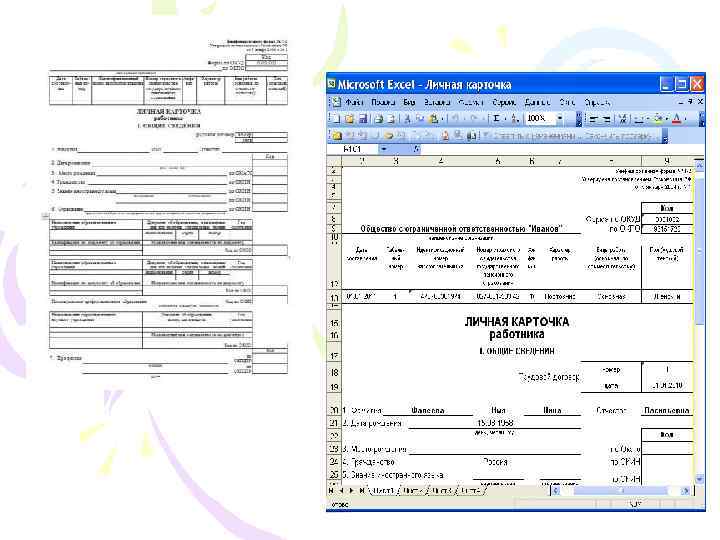Switch to Лист3 sheet tab
The height and width of the screenshot is (540, 720).
[442, 491]
